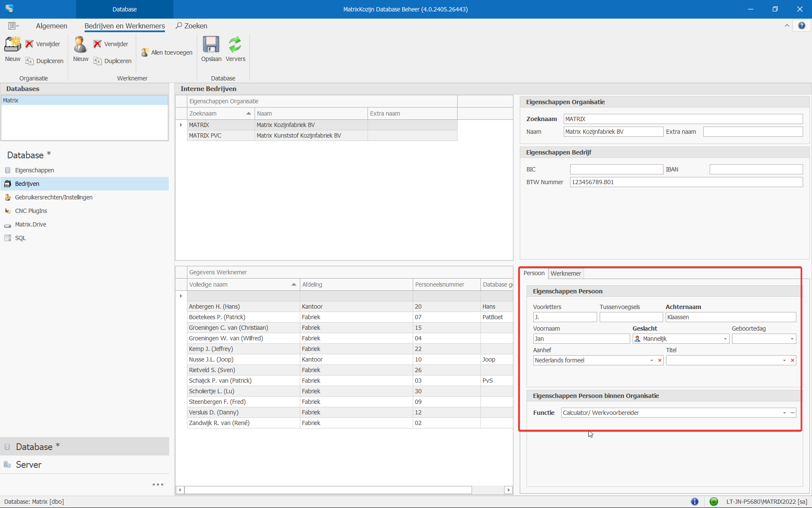Image resolution: width=812 pixels, height=508 pixels.
Task: Open the Geboortedag date dropdown
Action: pyautogui.click(x=792, y=339)
